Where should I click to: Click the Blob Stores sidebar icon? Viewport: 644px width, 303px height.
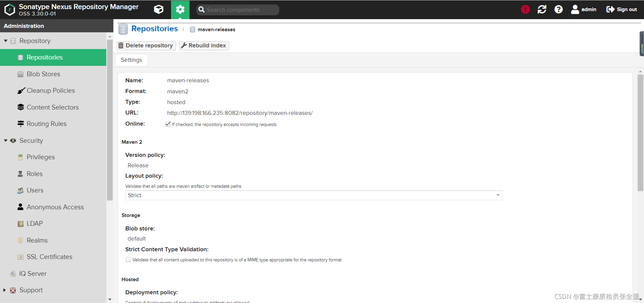point(20,74)
